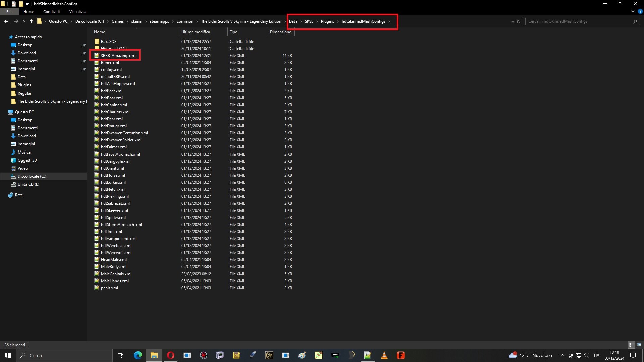The width and height of the screenshot is (644, 362).
Task: Sort files by the Dimensione column
Action: 281,32
